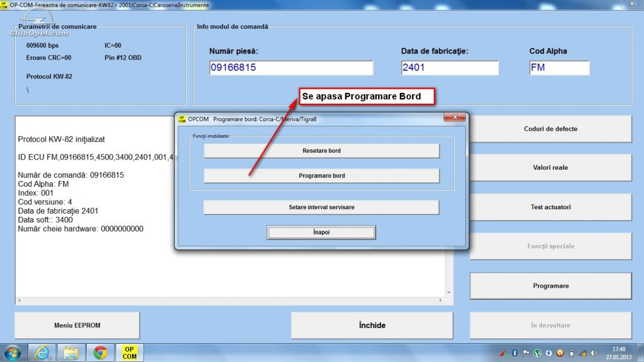Open Windows Explorer folder icon in taskbar
This screenshot has height=362, width=644.
pos(70,353)
